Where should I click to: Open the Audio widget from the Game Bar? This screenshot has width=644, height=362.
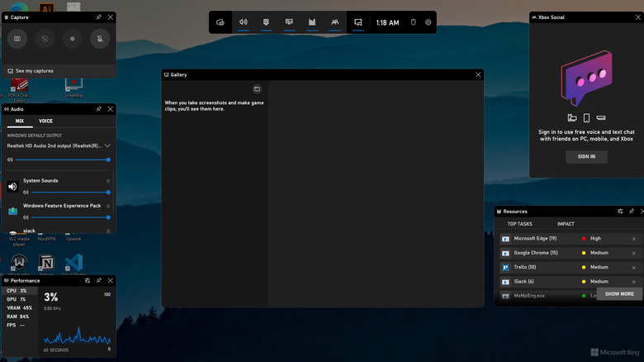244,22
